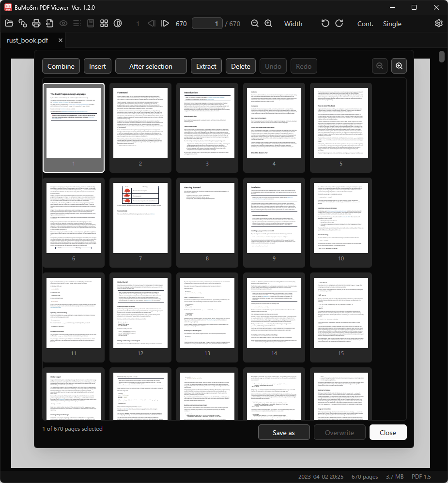Jump to last page number 670
This screenshot has width=448, height=483.
(x=181, y=24)
